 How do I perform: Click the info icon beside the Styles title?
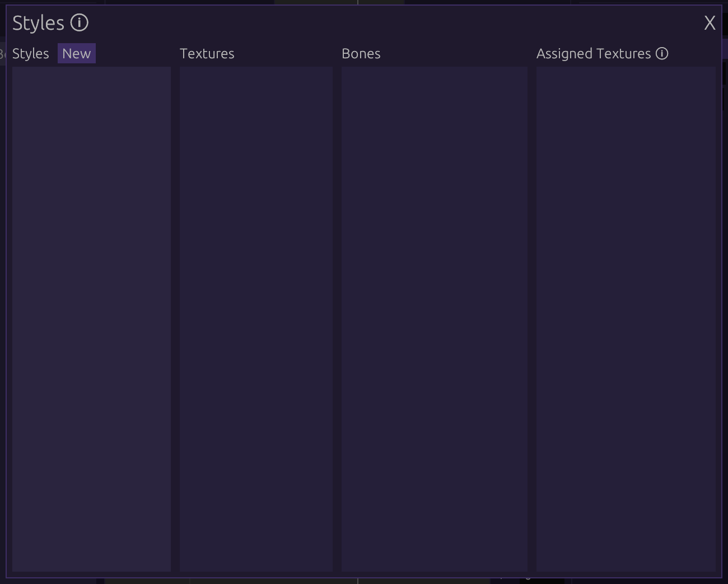pos(80,23)
